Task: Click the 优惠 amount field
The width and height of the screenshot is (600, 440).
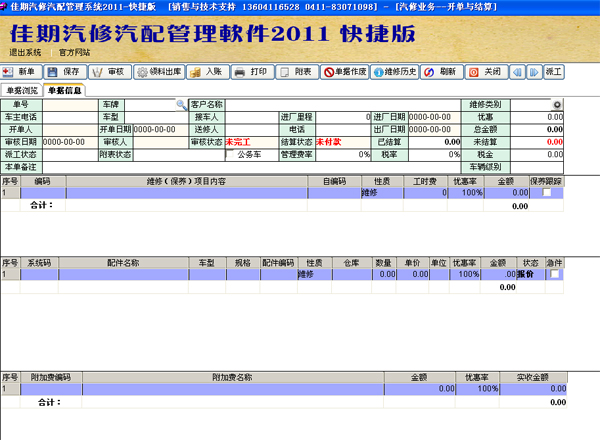Action: click(537, 117)
